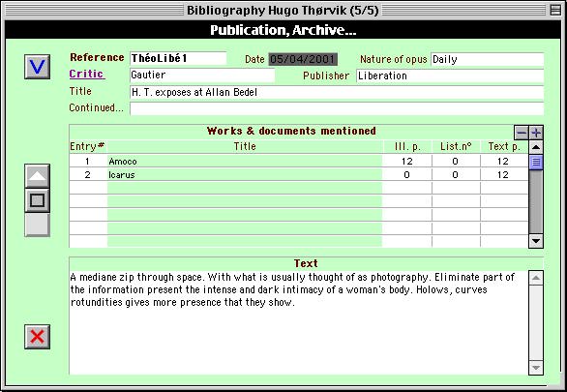Open the Critic link
This screenshot has width=567, height=392.
tap(87, 74)
